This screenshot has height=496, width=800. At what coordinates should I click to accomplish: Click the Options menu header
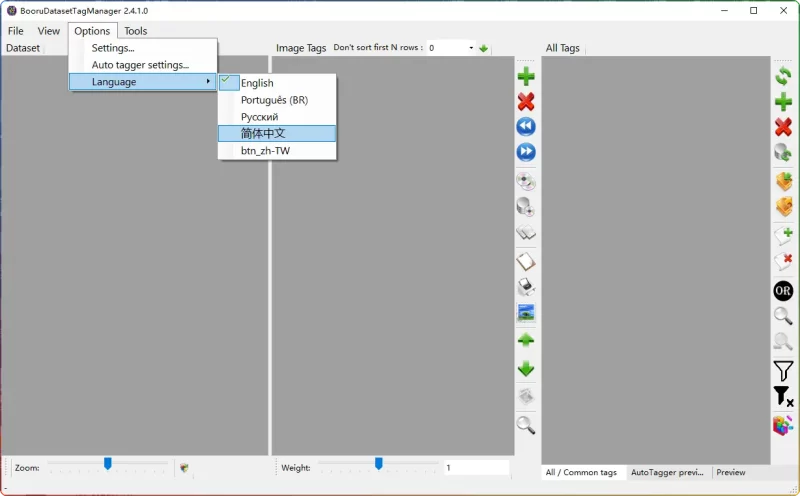coord(92,31)
